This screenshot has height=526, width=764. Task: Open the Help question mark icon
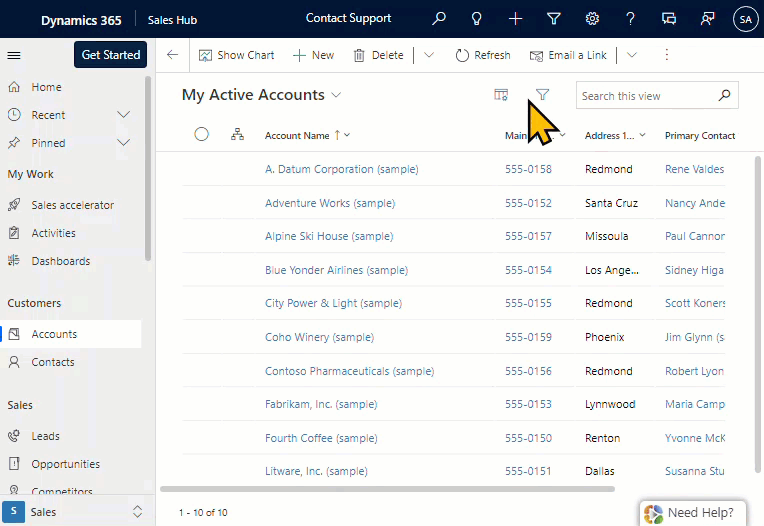coord(630,19)
